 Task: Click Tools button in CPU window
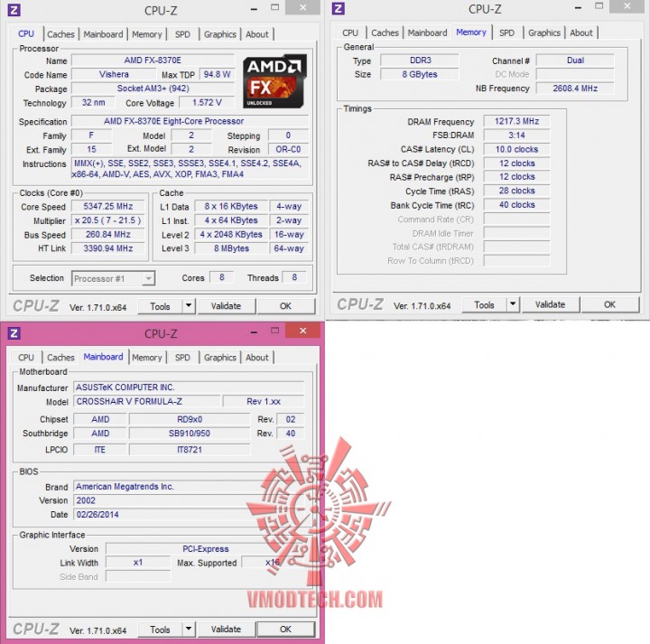click(x=160, y=306)
